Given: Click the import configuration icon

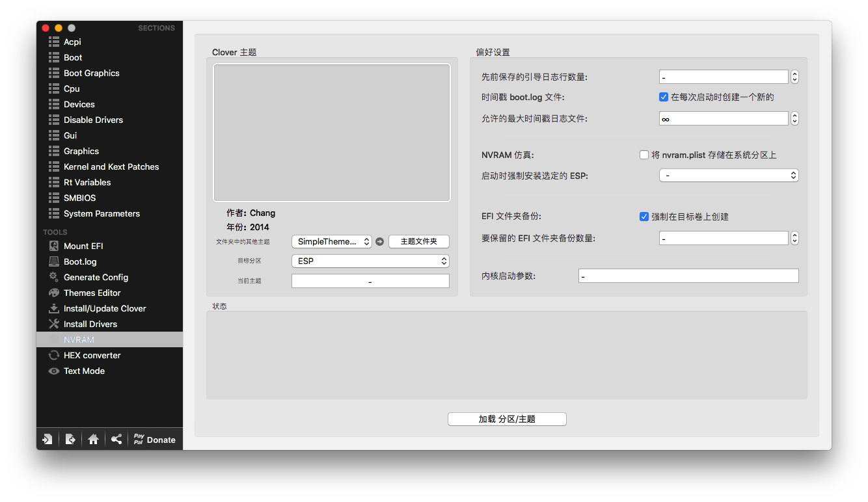Looking at the screenshot, I should (47, 439).
